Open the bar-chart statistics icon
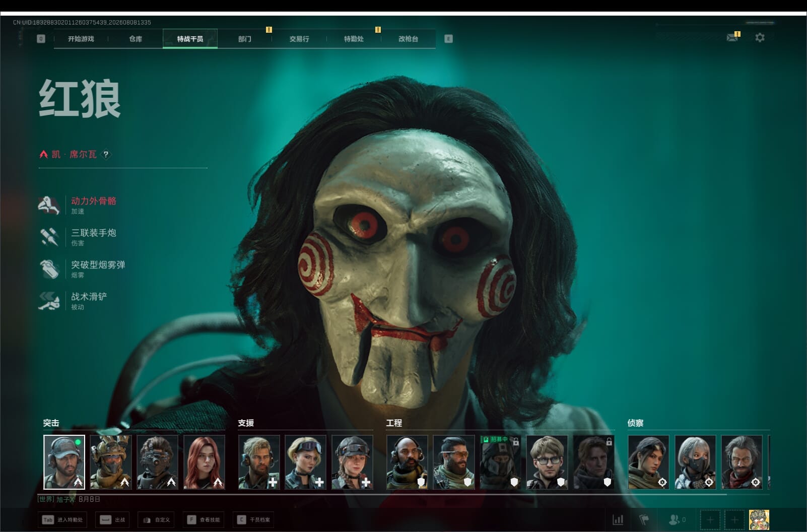Screen dimensions: 807x532 618,519
